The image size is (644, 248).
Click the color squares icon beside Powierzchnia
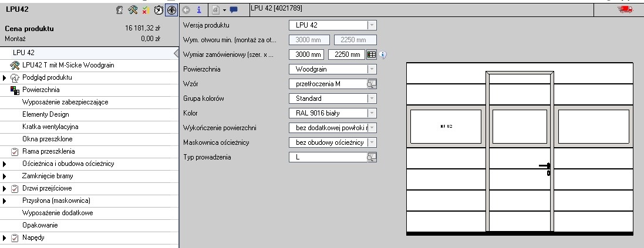coord(15,90)
